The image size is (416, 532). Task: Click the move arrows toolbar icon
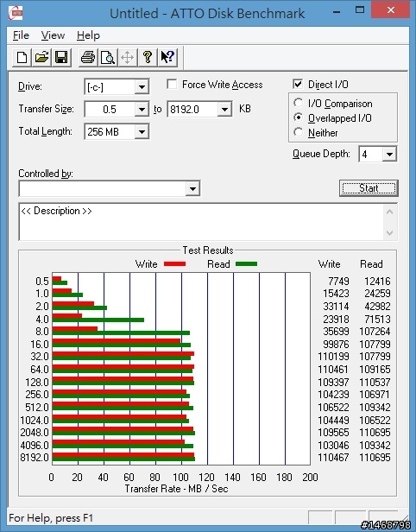coord(127,57)
